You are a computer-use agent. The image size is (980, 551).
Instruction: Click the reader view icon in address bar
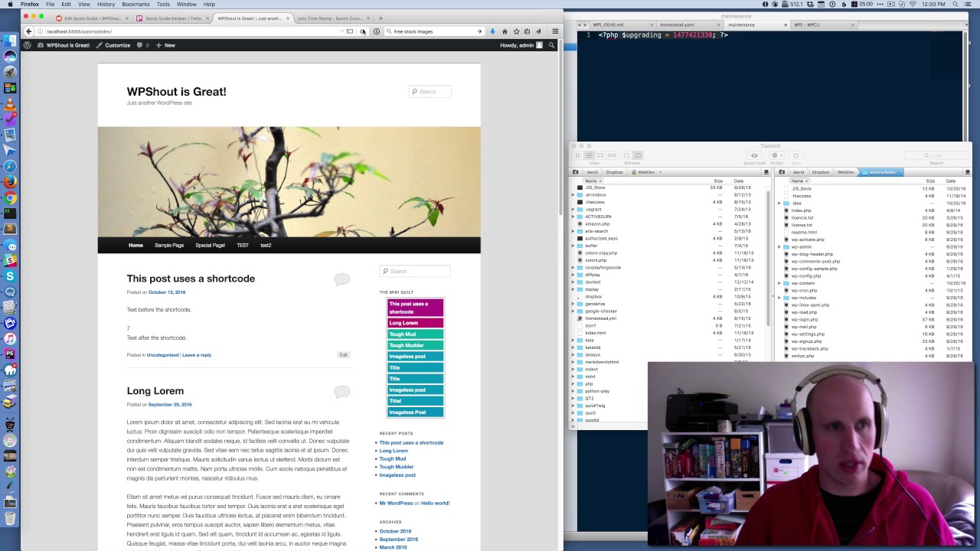pos(350,31)
